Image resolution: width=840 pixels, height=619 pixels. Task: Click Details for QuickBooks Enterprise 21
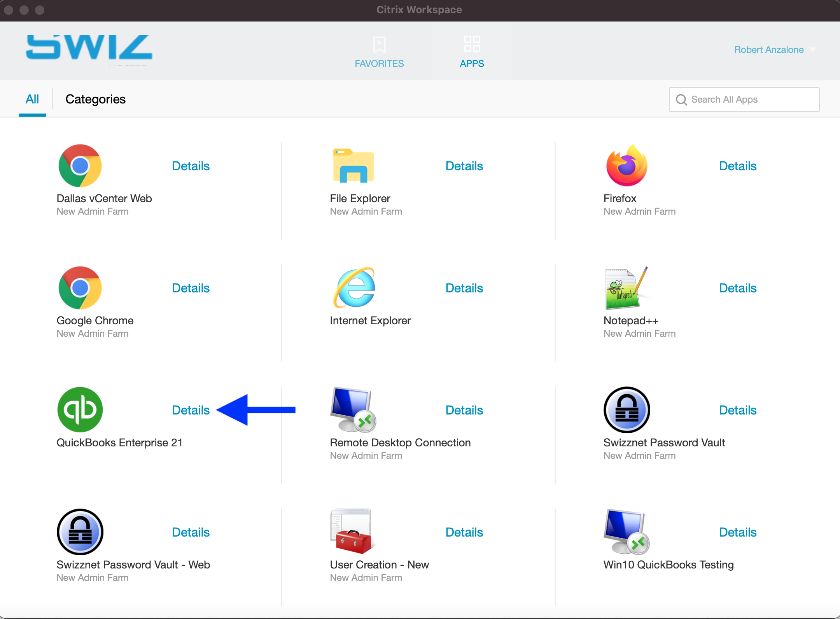click(x=191, y=410)
